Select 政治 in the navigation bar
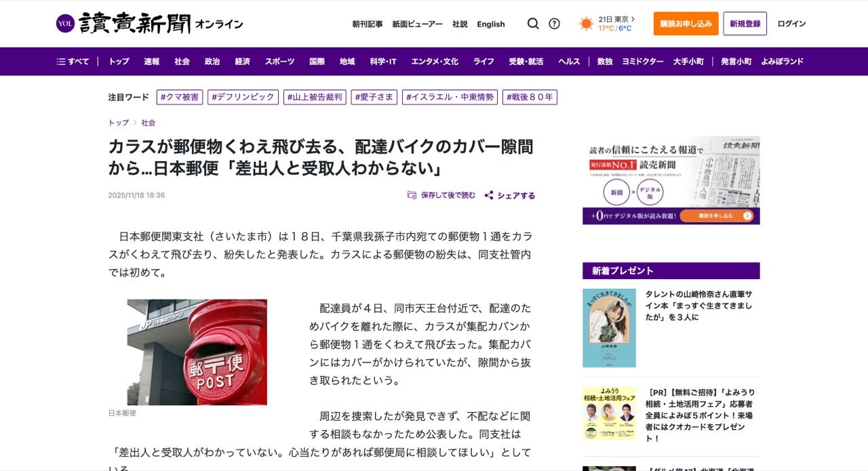This screenshot has width=868, height=471. tap(212, 62)
